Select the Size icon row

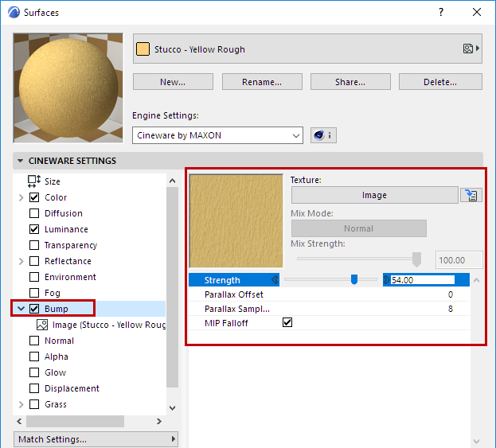(34, 181)
